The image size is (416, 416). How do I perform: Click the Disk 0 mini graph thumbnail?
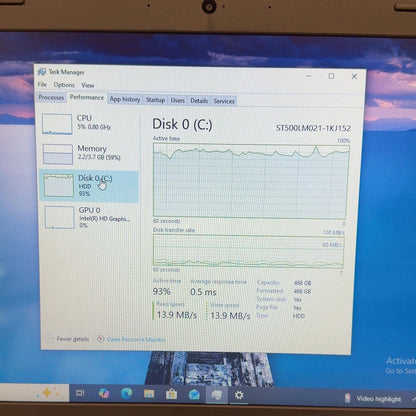tap(59, 185)
